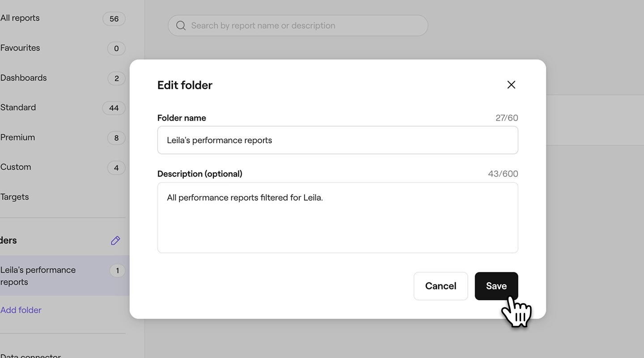Click the report search box
This screenshot has width=644, height=358.
(x=304, y=26)
